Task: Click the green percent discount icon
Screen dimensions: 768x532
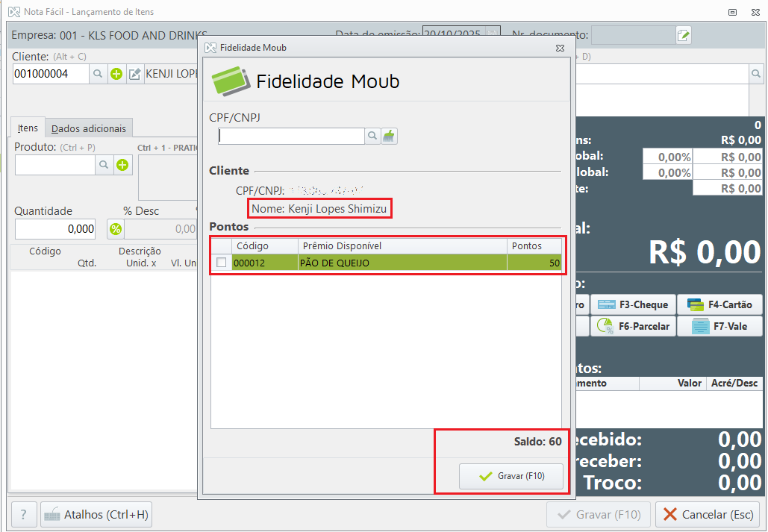Action: pos(116,229)
